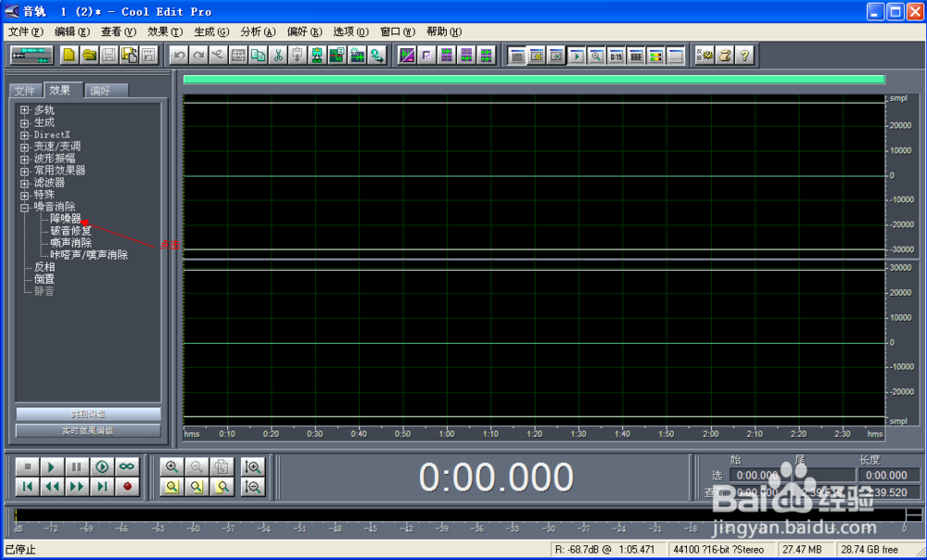The height and width of the screenshot is (560, 927).
Task: Click the circled Play-to-end transport button
Action: click(102, 466)
